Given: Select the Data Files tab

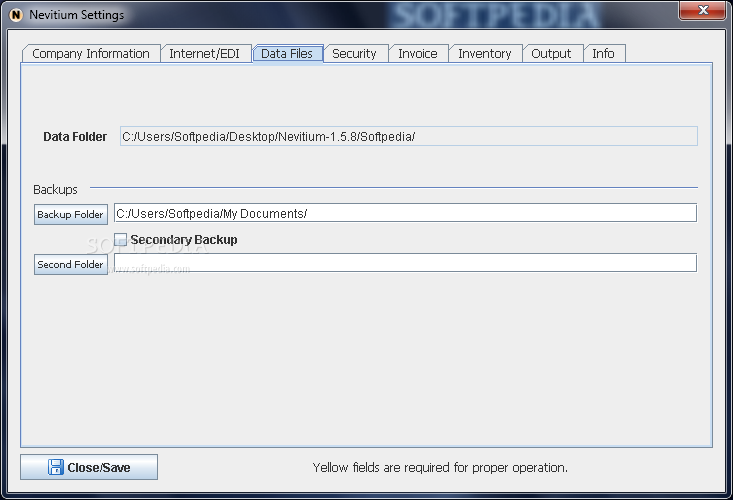Looking at the screenshot, I should 287,54.
